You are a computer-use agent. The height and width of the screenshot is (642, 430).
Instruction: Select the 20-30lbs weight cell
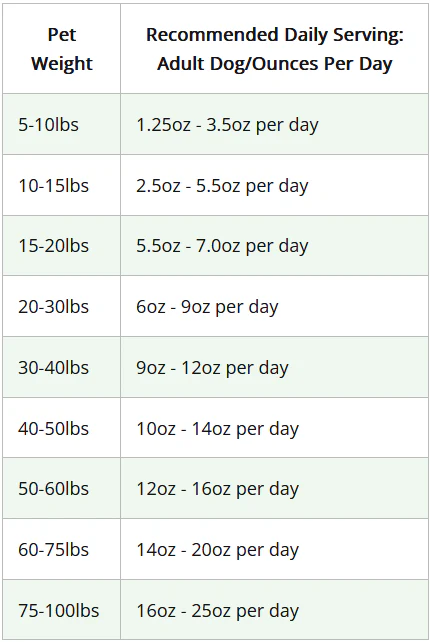tap(61, 306)
